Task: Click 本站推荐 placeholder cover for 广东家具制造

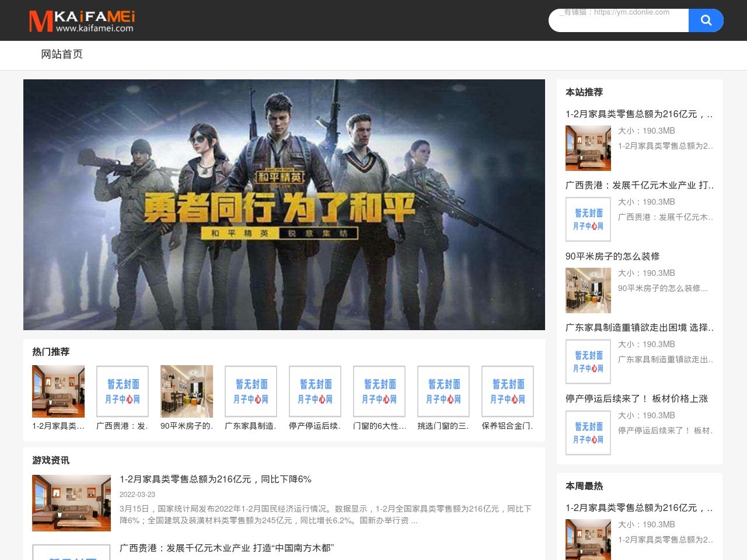Action: tap(588, 362)
